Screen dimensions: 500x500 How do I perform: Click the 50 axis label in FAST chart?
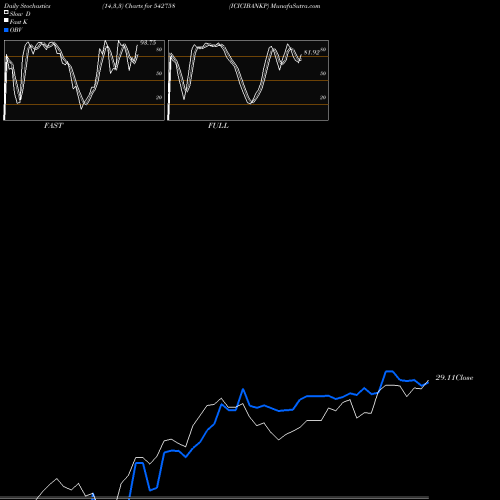[159, 73]
